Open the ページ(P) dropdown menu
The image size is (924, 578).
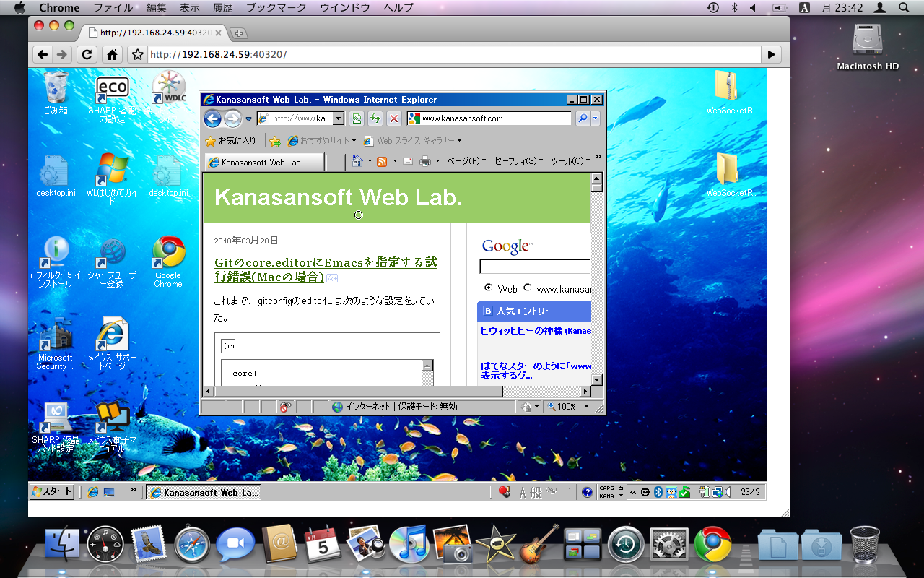tap(466, 161)
